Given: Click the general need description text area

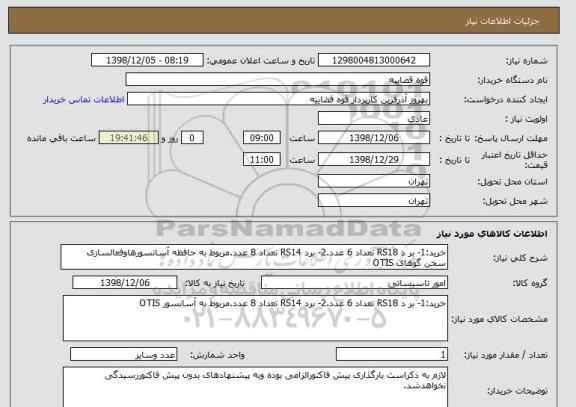Looking at the screenshot, I should 254,257.
